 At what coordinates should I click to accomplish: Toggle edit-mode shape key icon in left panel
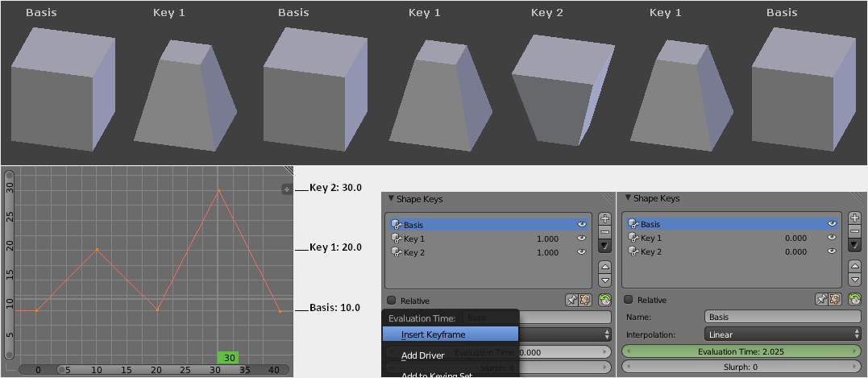[x=584, y=301]
